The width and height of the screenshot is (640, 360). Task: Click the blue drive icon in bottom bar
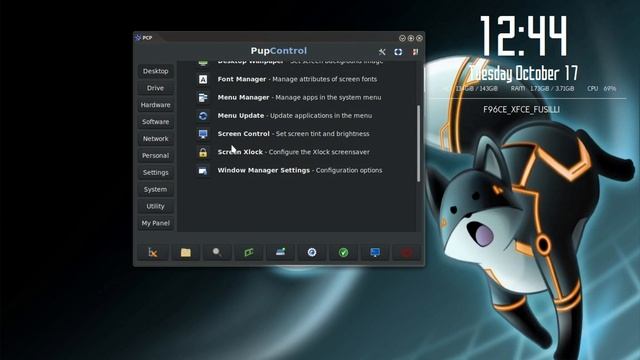pyautogui.click(x=280, y=253)
